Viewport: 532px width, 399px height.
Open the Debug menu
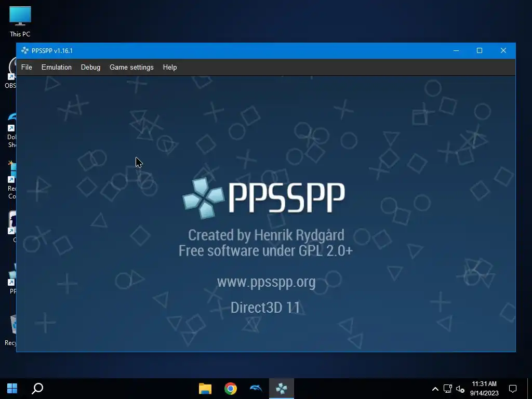(x=90, y=67)
